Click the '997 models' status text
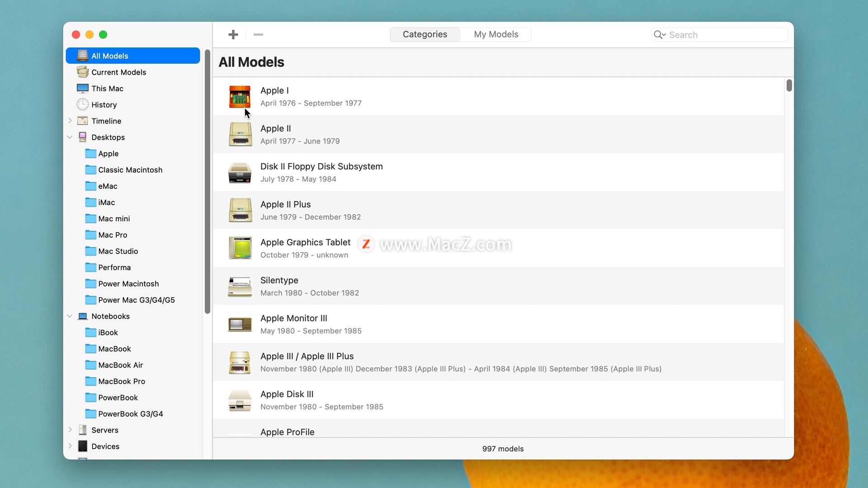 tap(503, 449)
